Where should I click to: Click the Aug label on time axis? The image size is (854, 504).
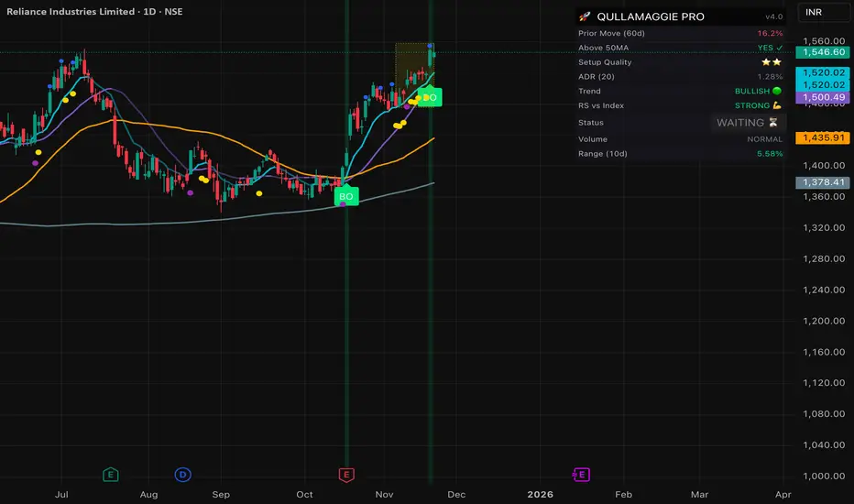pyautogui.click(x=148, y=495)
